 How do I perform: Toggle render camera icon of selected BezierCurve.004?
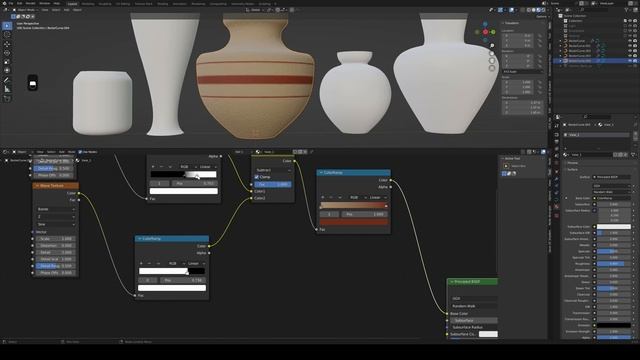635,61
